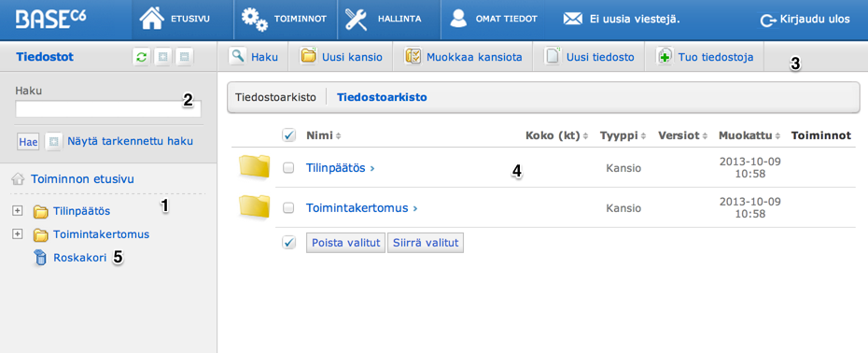Tick the select-all checkbox in table header
Screen dimensions: 868x353
coord(288,134)
